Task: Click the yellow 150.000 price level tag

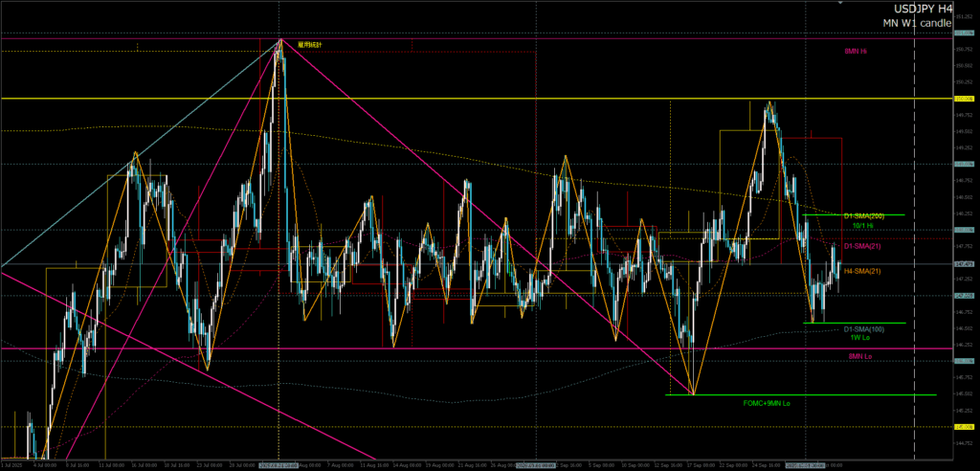Action: [x=964, y=99]
